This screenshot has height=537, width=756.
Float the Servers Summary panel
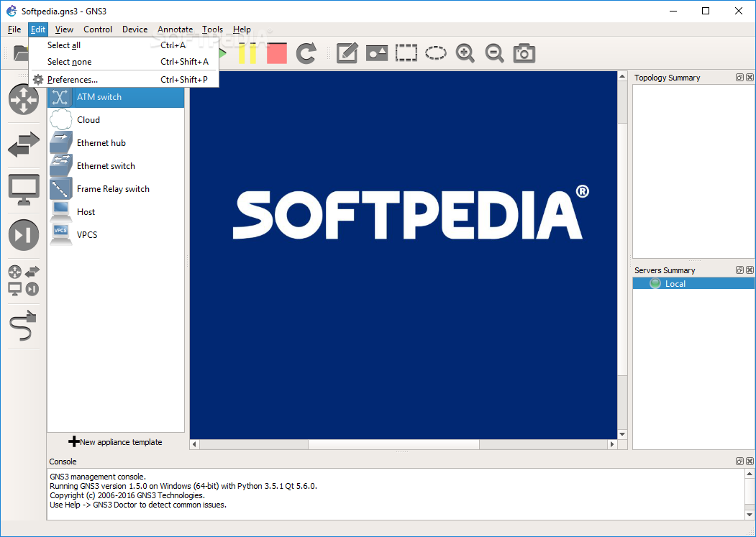tap(739, 270)
